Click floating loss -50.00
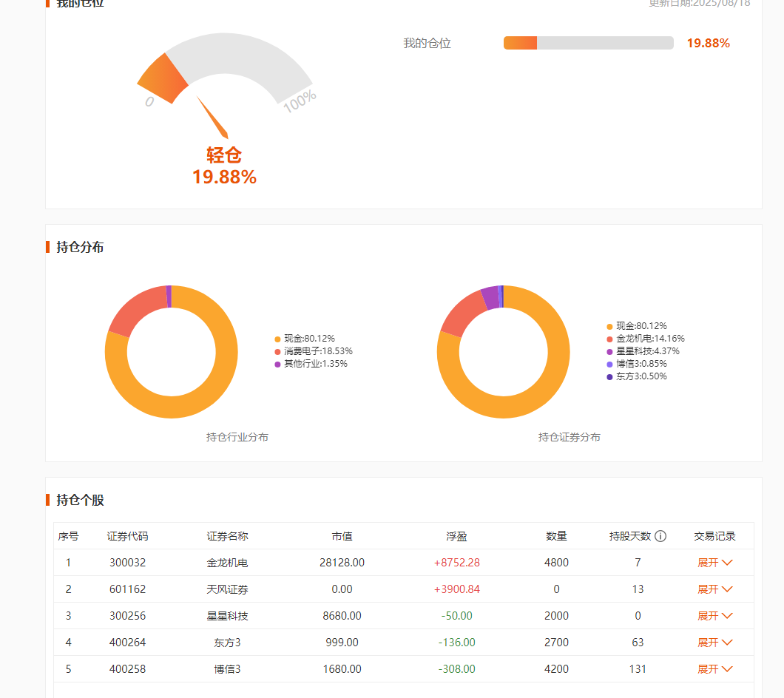This screenshot has height=698, width=784. (x=456, y=615)
